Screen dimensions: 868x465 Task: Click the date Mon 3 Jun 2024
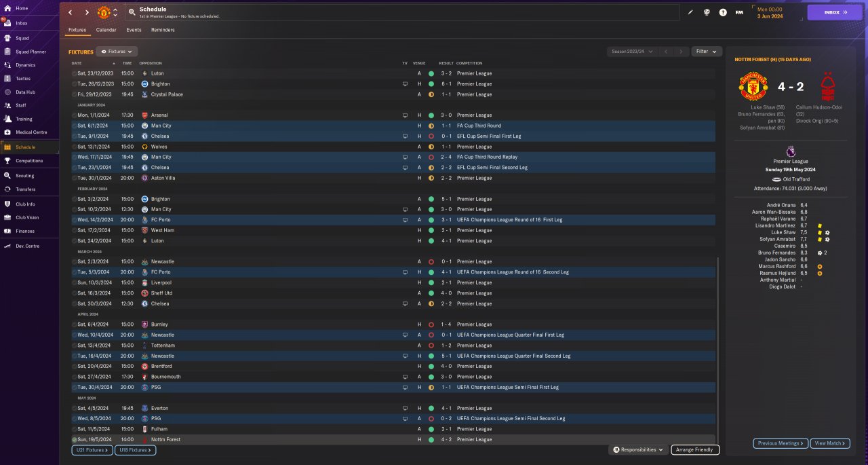770,12
